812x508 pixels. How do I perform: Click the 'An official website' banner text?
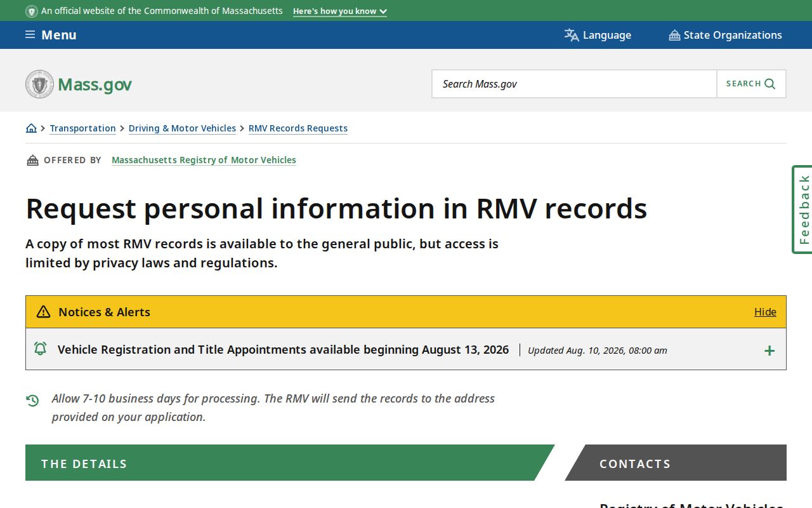pos(162,11)
